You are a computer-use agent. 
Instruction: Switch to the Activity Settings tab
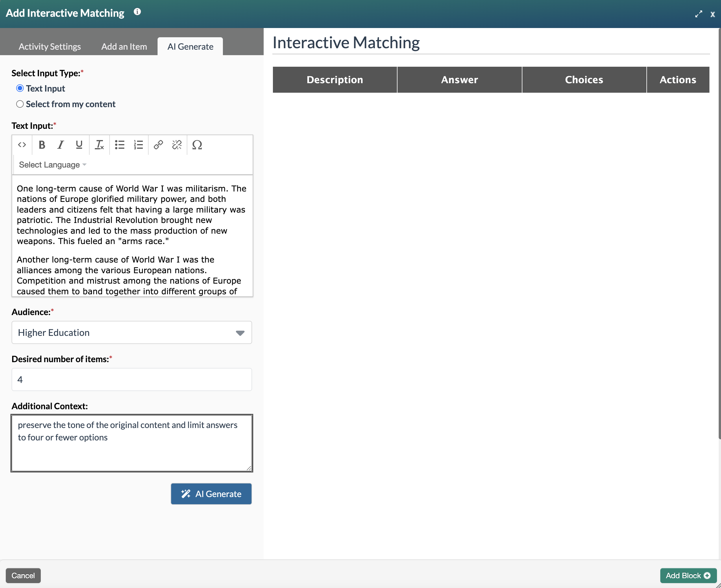point(49,46)
